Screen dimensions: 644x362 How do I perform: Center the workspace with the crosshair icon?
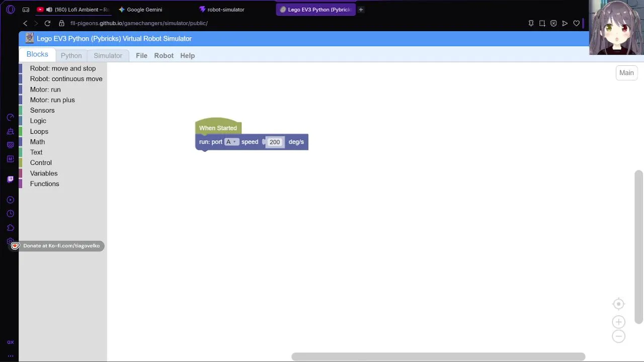(x=618, y=304)
